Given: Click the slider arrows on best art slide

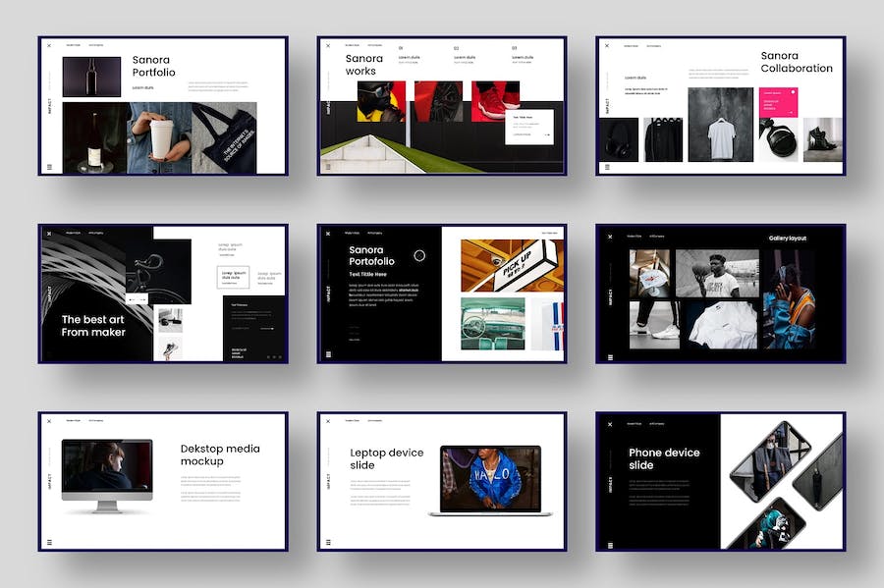Looking at the screenshot, I should click(x=138, y=298).
